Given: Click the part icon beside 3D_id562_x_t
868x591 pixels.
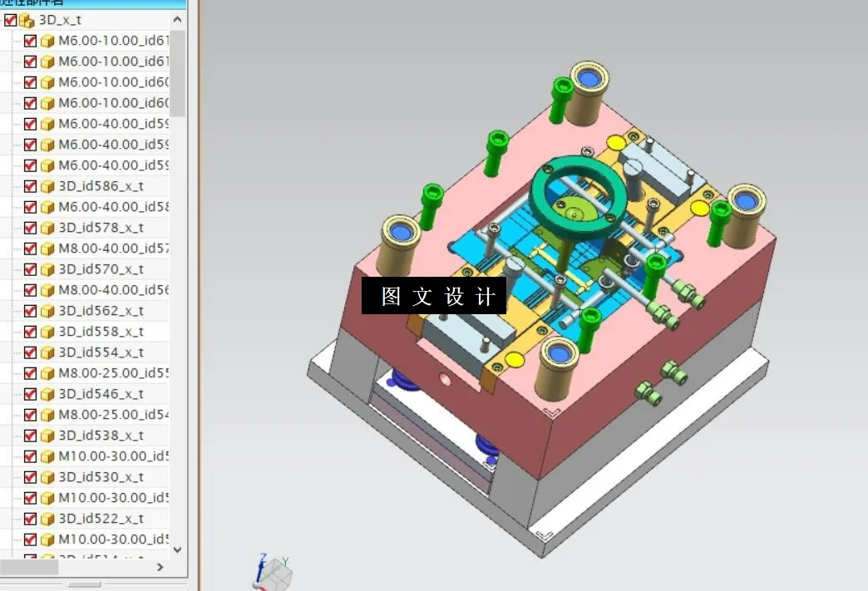Looking at the screenshot, I should pos(47,310).
